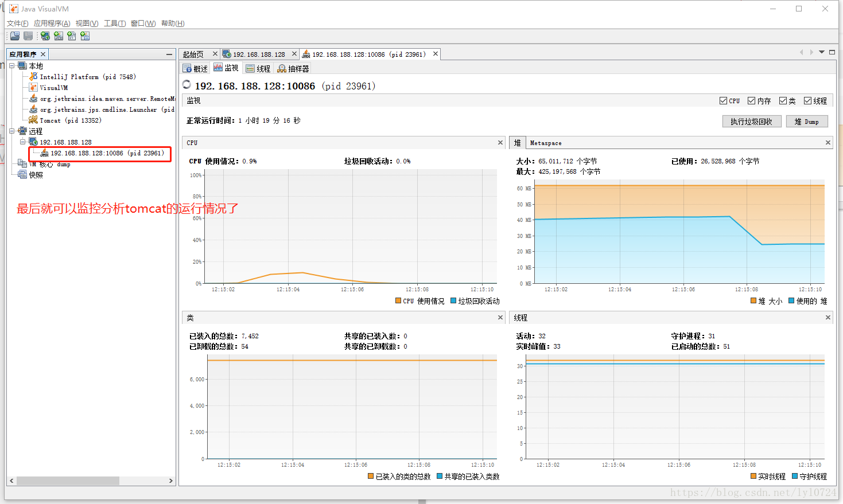This screenshot has height=504, width=843.
Task: Select the VM 核心 dump node
Action: (49, 164)
